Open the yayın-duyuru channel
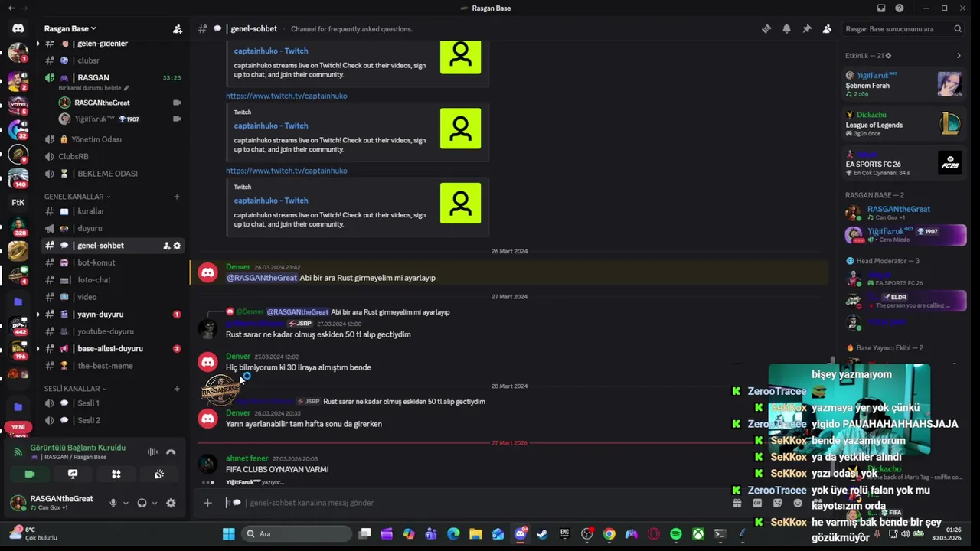This screenshot has height=551, width=980. [113, 315]
